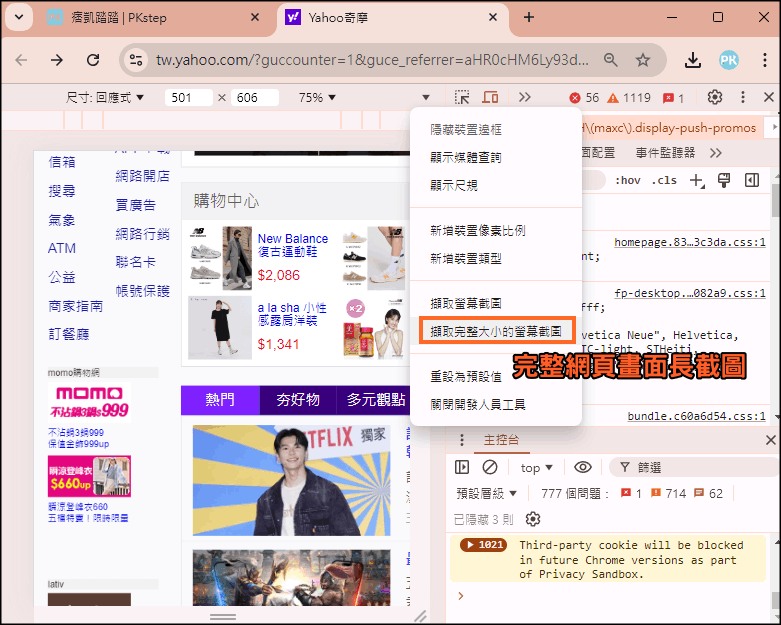Open a new tab with plus button
The image size is (781, 625).
point(529,17)
